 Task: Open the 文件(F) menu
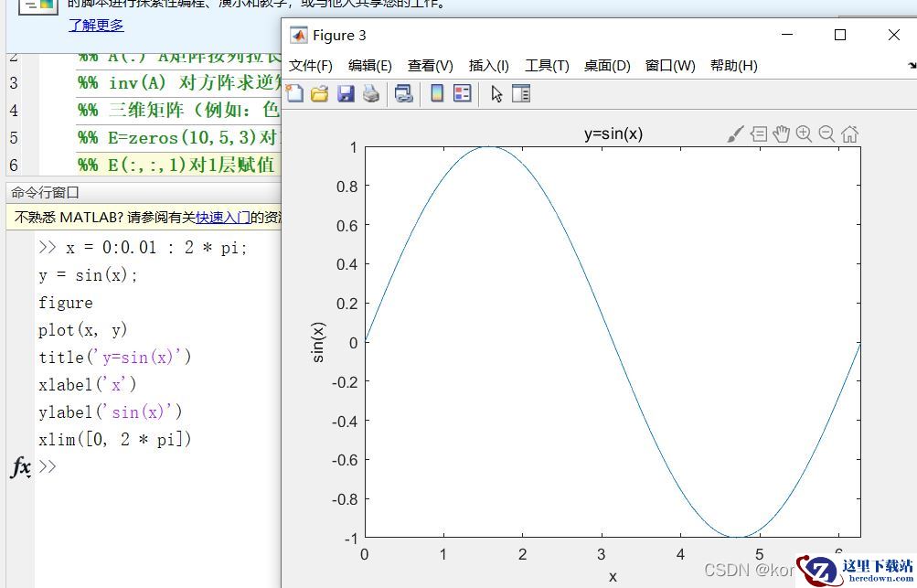tap(311, 66)
